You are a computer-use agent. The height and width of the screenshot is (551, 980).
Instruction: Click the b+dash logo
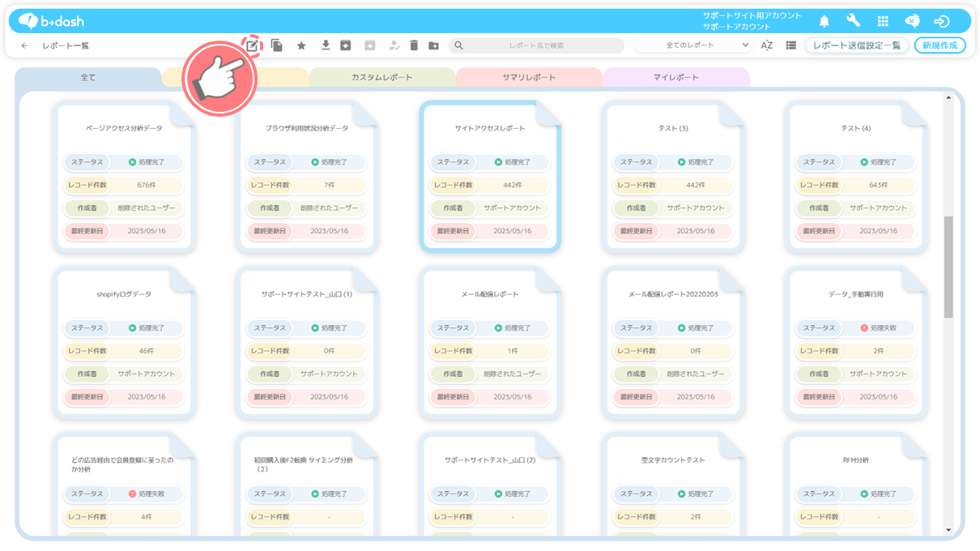tap(51, 21)
